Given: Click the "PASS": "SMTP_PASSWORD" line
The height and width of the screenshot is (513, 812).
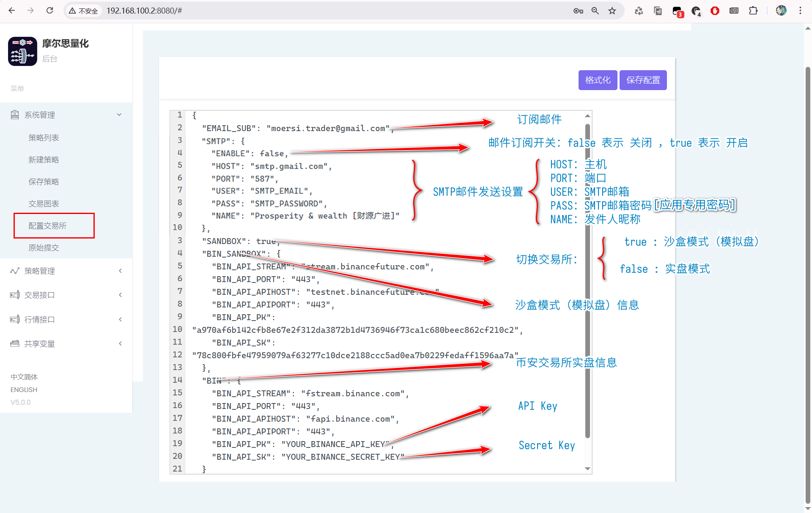Looking at the screenshot, I should click(269, 204).
